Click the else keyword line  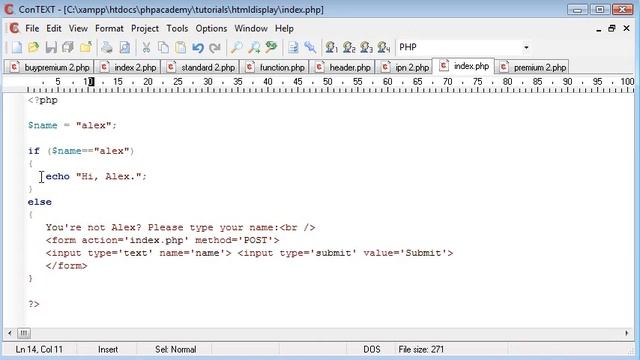(40, 202)
